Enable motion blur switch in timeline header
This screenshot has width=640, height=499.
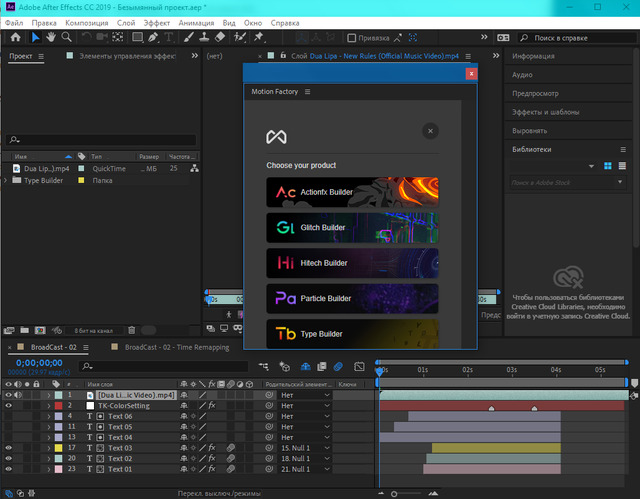click(338, 367)
